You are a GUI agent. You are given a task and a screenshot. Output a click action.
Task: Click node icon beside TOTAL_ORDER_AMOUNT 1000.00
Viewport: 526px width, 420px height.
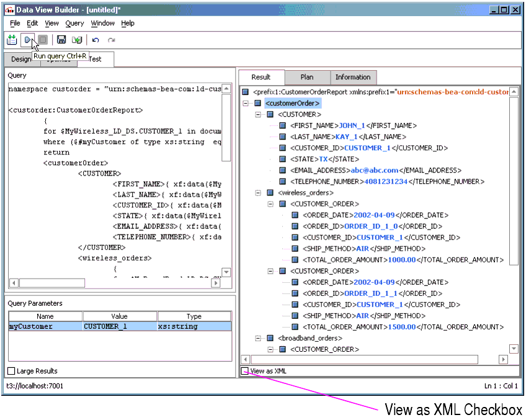pyautogui.click(x=295, y=260)
